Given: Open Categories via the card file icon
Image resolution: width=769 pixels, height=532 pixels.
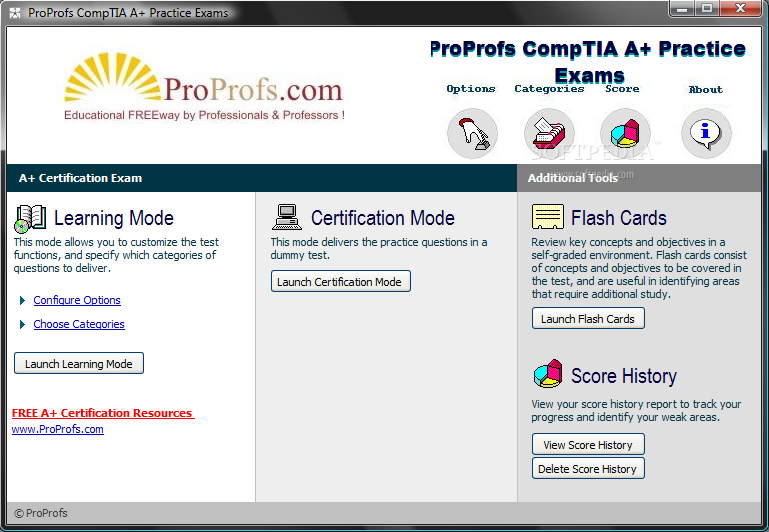Looking at the screenshot, I should (549, 133).
